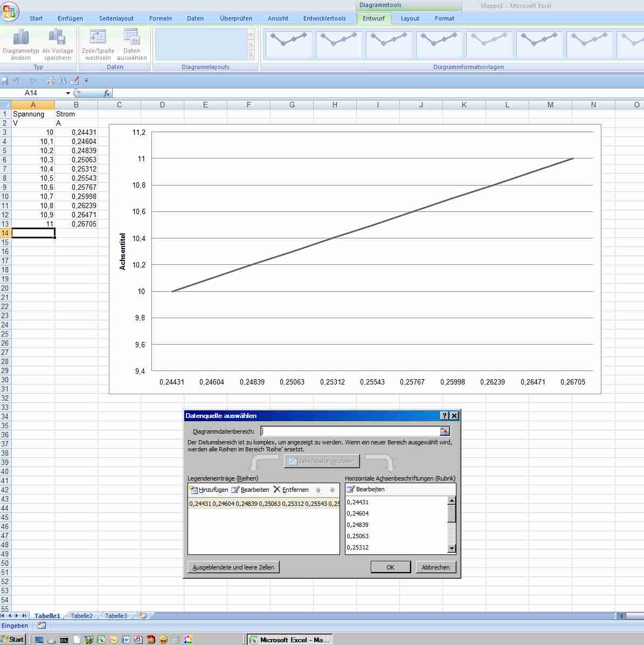Click the insert function fx icon
The width and height of the screenshot is (644, 645).
point(107,93)
